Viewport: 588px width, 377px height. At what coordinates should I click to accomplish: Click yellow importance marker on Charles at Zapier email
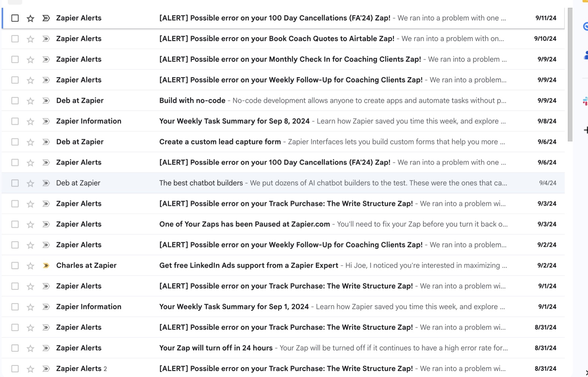(x=46, y=265)
